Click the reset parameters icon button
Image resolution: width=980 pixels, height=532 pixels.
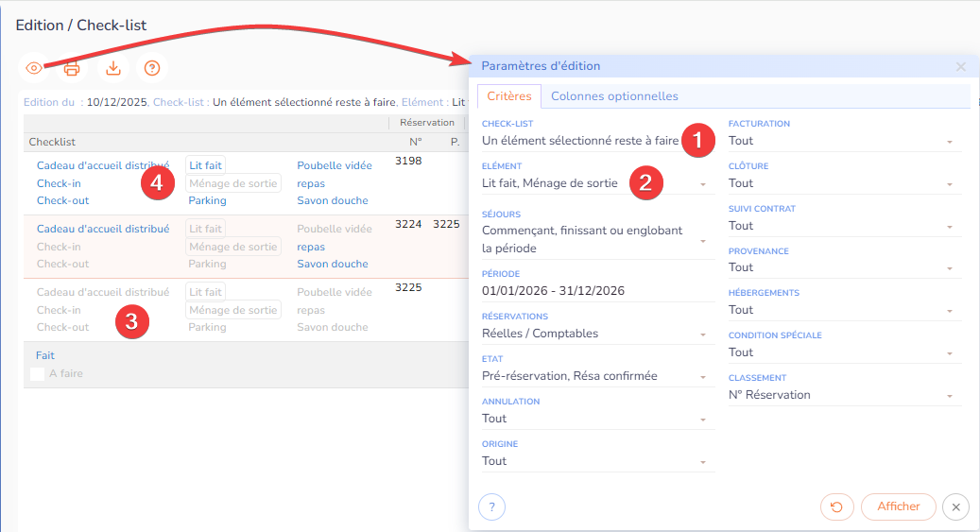pos(834,506)
